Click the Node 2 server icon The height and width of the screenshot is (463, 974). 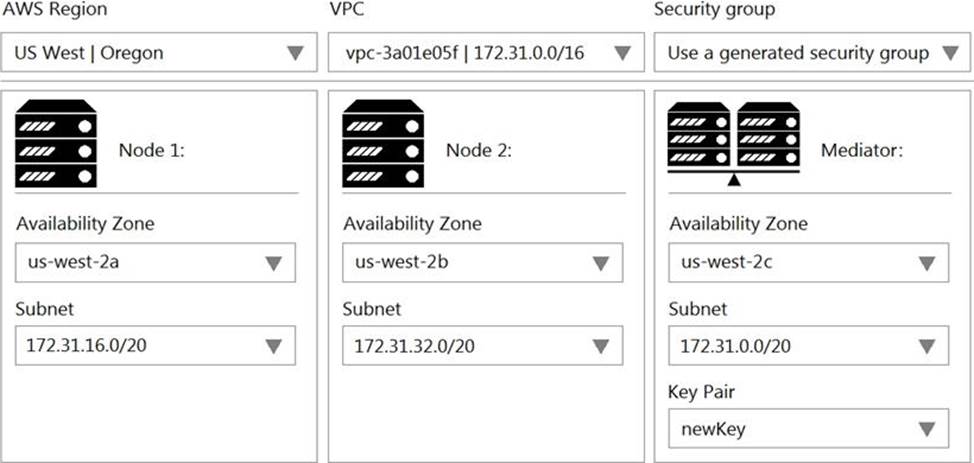(x=382, y=143)
